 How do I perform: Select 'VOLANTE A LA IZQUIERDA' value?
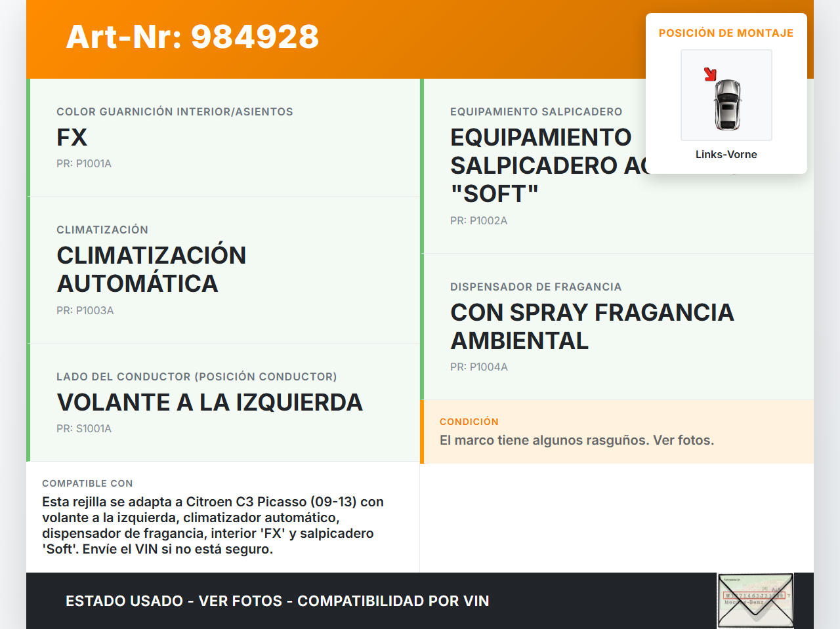tap(210, 402)
